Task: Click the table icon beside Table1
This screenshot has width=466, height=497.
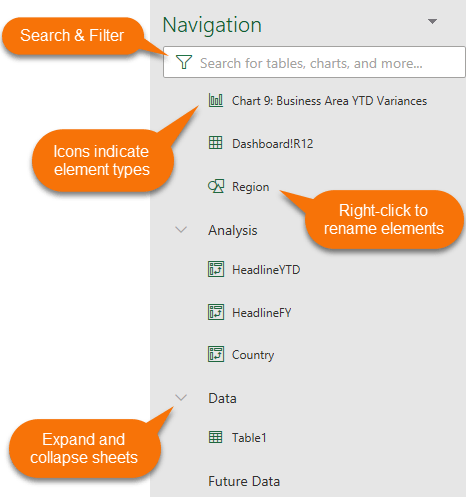Action: (x=216, y=437)
